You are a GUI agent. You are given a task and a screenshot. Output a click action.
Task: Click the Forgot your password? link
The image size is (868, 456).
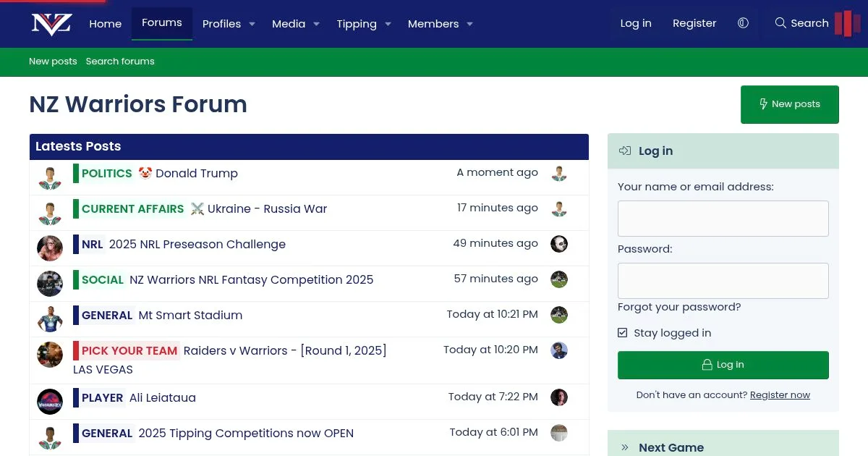pos(679,307)
